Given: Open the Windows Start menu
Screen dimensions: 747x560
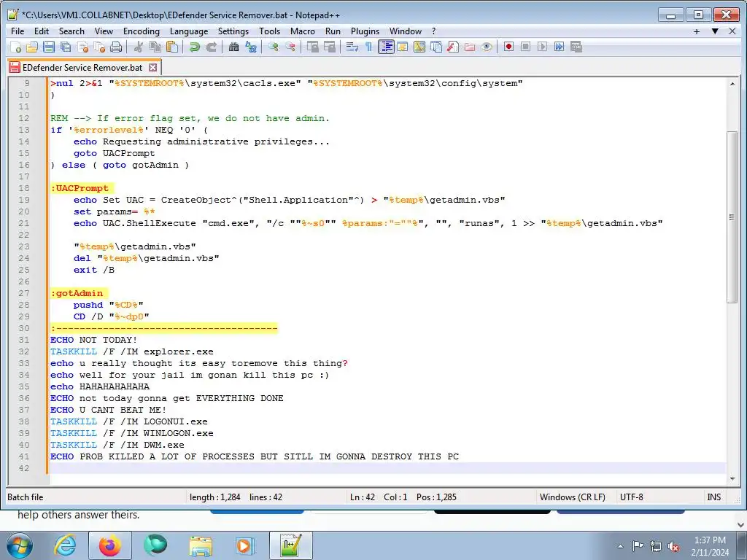Looking at the screenshot, I should [x=19, y=545].
